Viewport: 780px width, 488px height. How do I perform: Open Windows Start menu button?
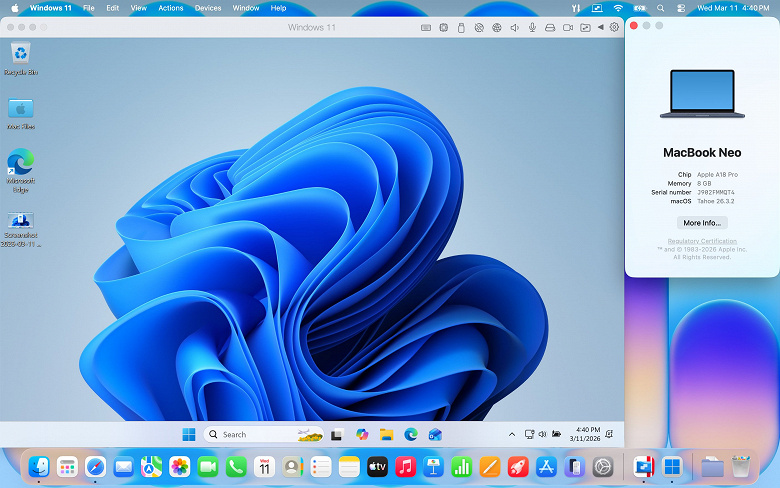point(189,434)
